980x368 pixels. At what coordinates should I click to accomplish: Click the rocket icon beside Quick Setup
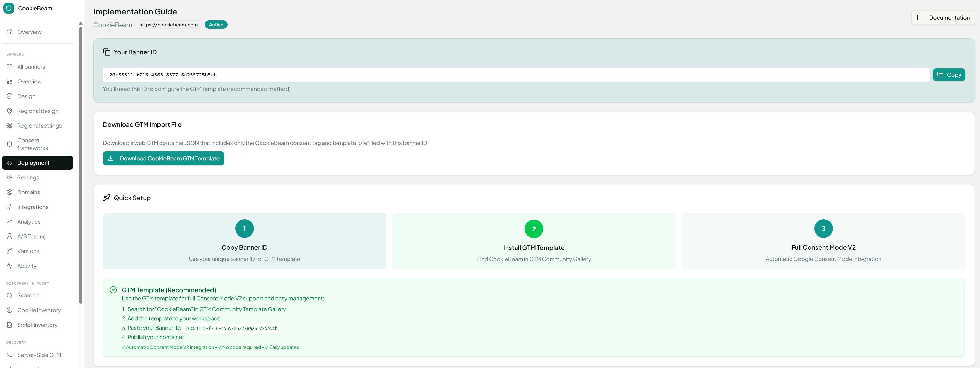tap(107, 198)
